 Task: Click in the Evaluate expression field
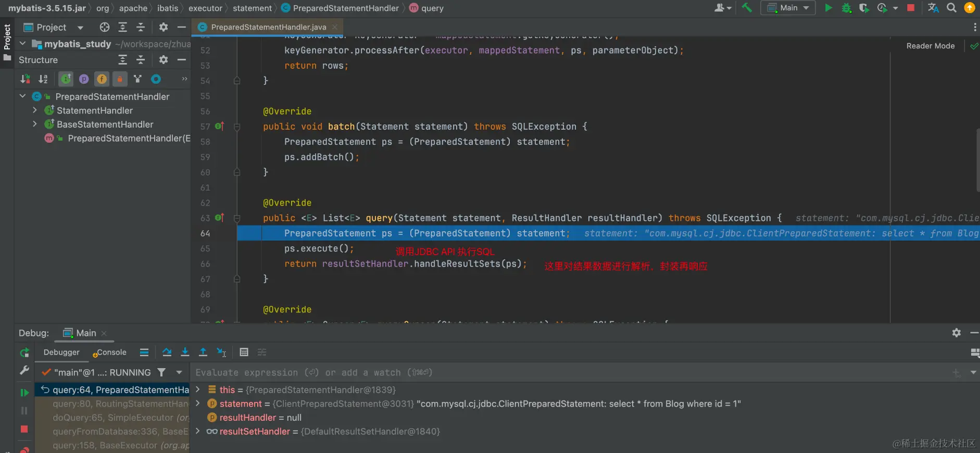[570, 372]
